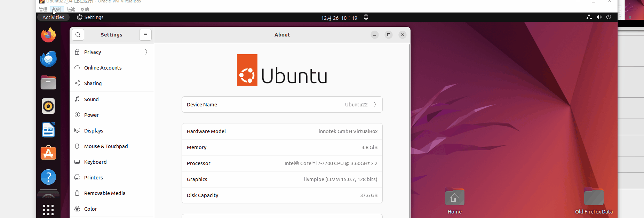Click the Memory 3.8 GiB value
The image size is (644, 218).
pos(369,147)
